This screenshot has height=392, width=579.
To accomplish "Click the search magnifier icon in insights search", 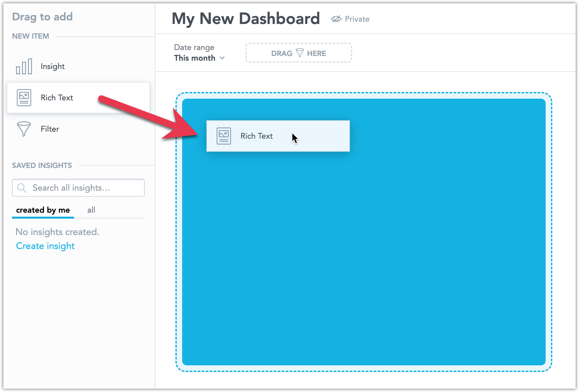I will (x=22, y=188).
